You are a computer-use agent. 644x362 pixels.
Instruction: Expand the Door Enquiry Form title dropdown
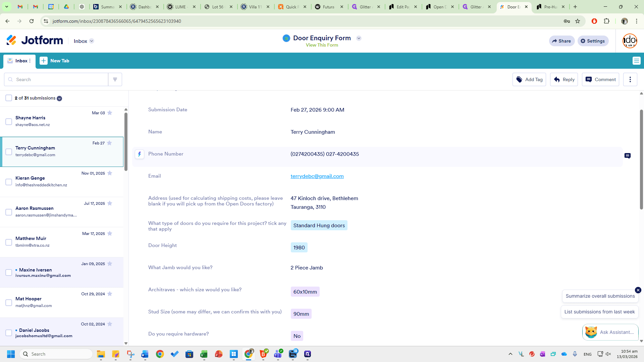pos(359,38)
